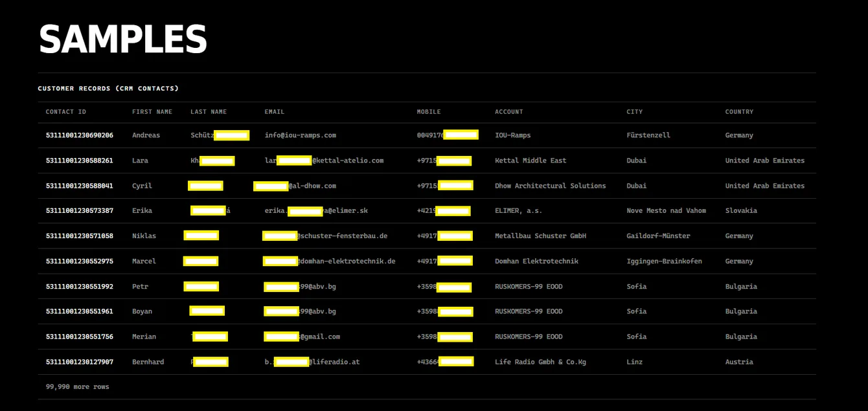The image size is (868, 411).
Task: Click the CUSTOMER RECORDS (CRM CONTACTS) label
Action: click(108, 88)
